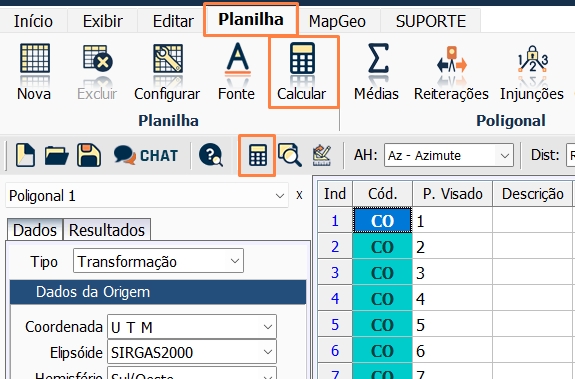This screenshot has height=379, width=575.
Task: Click the Nova spreadsheet icon
Action: [34, 72]
